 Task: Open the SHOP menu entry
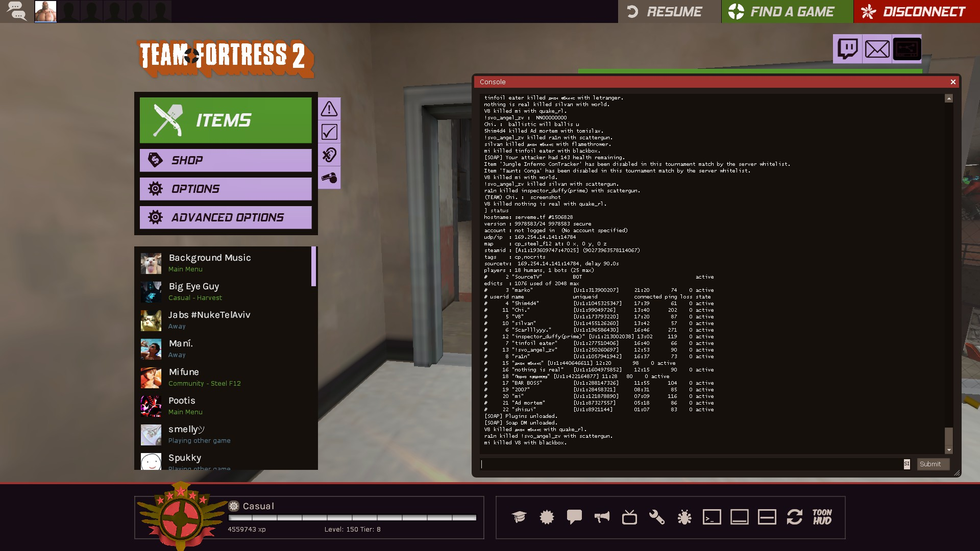[226, 160]
